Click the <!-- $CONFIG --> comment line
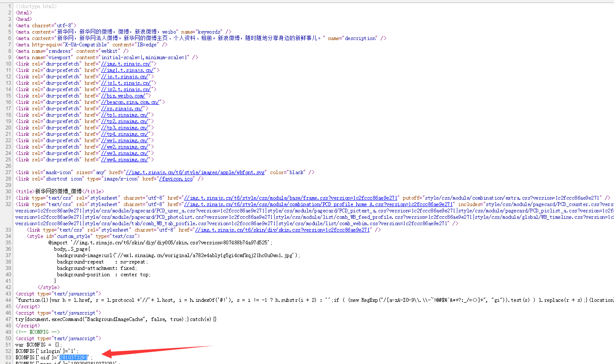This screenshot has height=364, width=614. coord(37,332)
